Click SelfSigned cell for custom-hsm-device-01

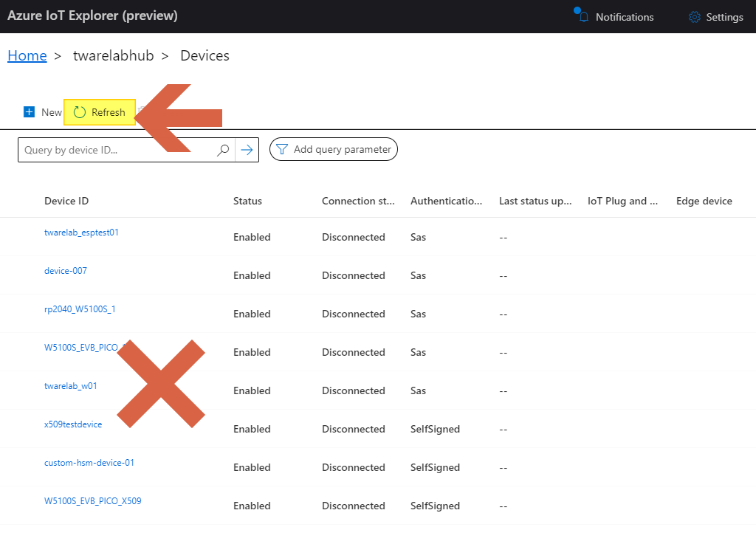coord(435,467)
